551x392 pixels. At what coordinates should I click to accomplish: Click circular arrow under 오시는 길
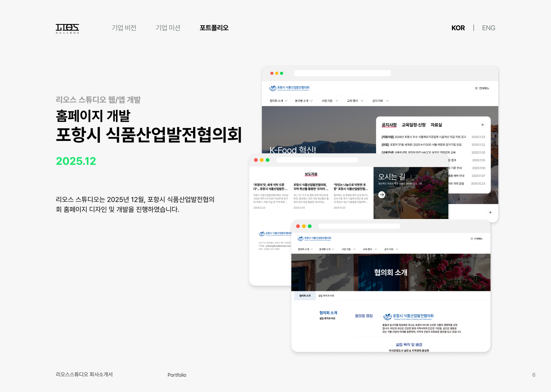coord(381,195)
